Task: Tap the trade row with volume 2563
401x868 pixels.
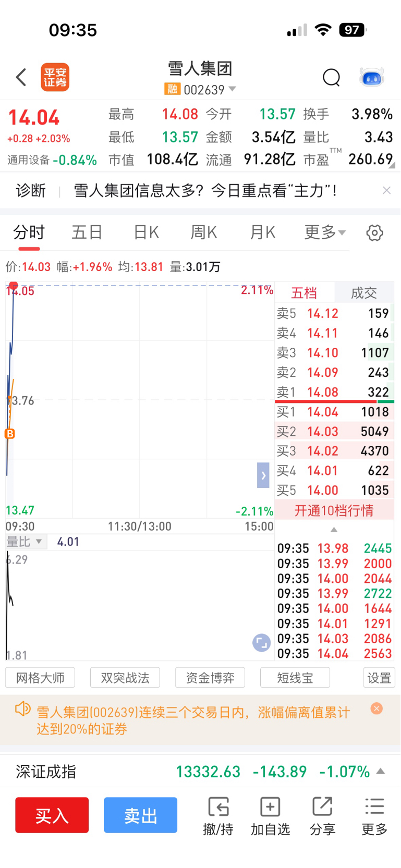Action: coord(334,654)
